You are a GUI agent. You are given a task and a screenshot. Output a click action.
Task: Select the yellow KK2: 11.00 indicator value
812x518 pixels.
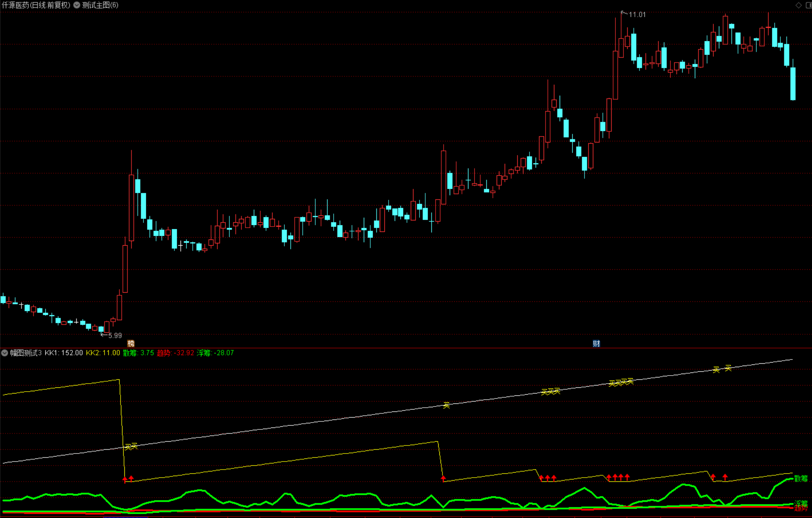click(103, 353)
